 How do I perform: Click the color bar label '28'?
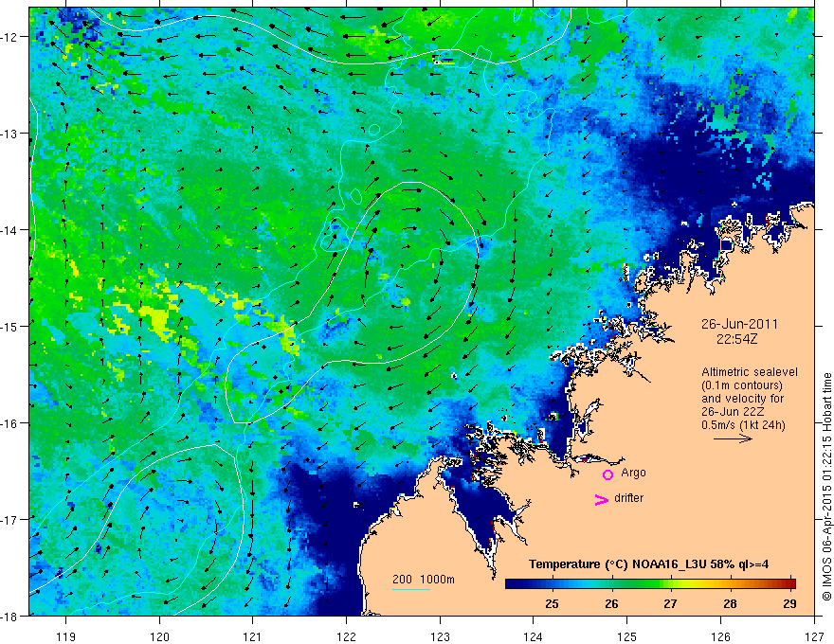point(731,603)
